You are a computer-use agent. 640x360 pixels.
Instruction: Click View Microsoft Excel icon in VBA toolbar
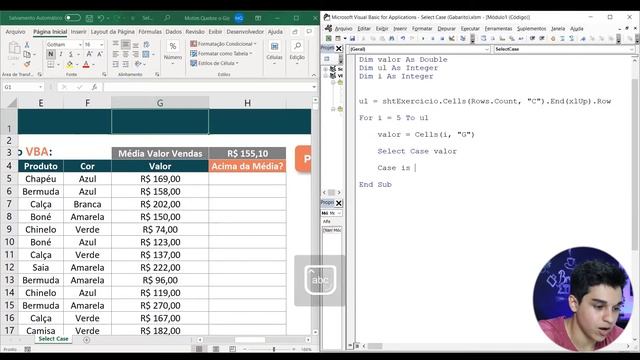(x=328, y=38)
